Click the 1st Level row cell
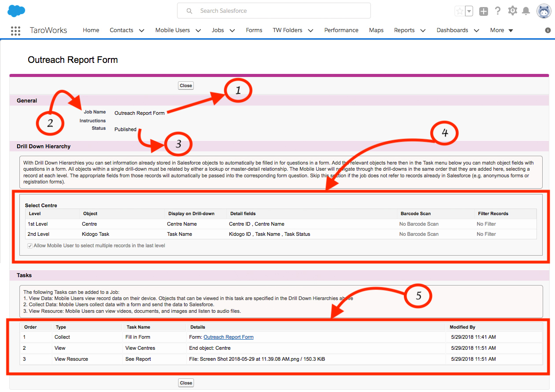Screen dimensions: 555x392 click(37, 224)
